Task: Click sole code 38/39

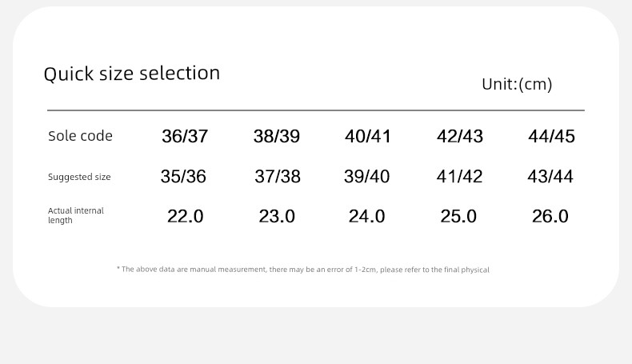Action: click(277, 136)
